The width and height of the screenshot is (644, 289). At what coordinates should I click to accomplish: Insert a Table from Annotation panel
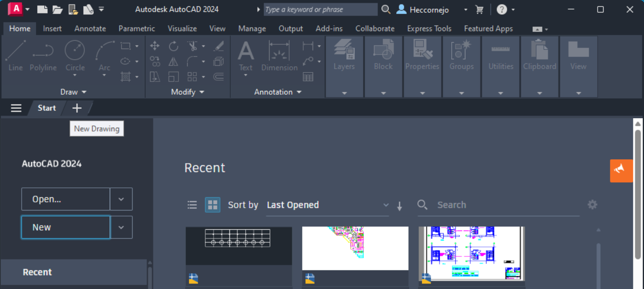(x=308, y=77)
